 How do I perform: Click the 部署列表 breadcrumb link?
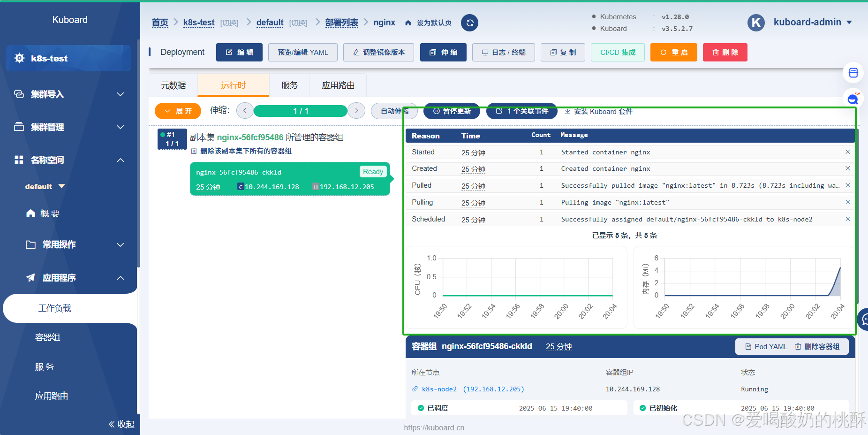point(341,23)
